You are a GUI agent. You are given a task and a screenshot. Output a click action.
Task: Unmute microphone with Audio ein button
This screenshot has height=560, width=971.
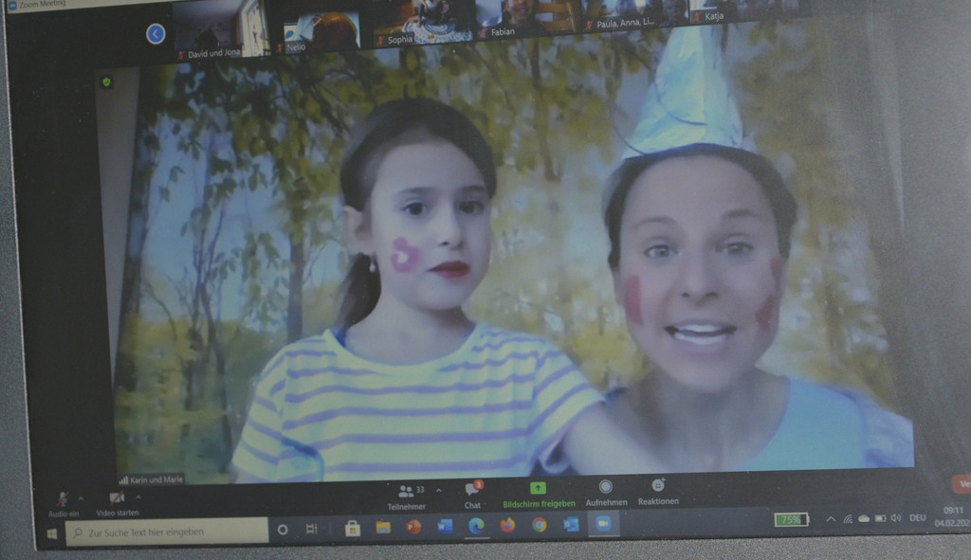pos(64,504)
